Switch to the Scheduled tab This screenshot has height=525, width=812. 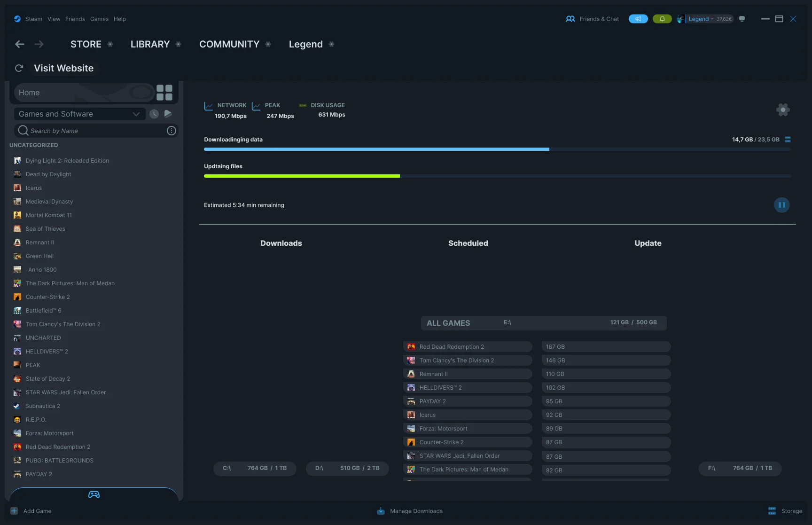[468, 243]
